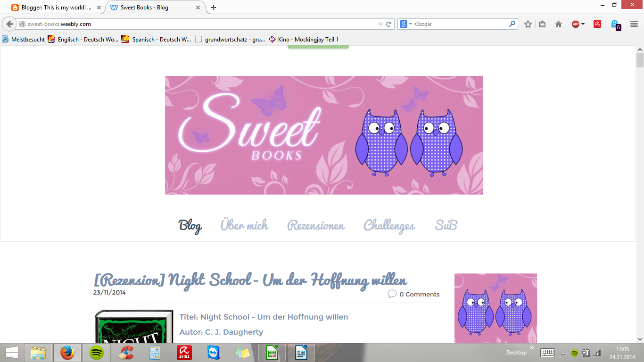Open Adblock Plus dropdown arrow
Image resolution: width=644 pixels, height=362 pixels.
pyautogui.click(x=583, y=24)
